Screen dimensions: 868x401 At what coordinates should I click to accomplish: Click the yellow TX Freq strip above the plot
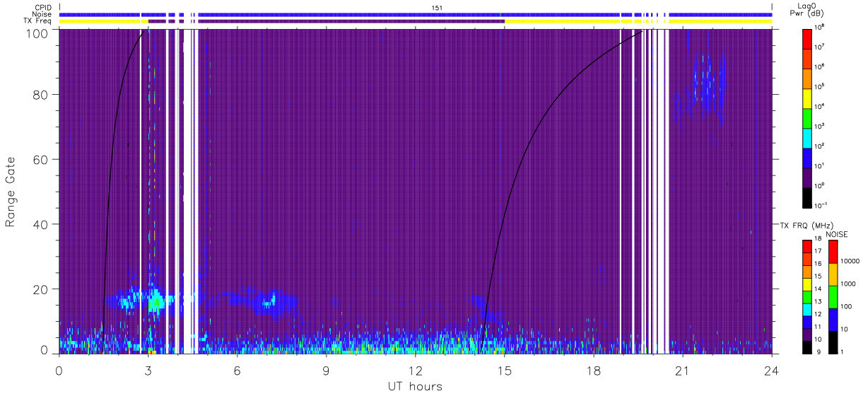point(638,21)
